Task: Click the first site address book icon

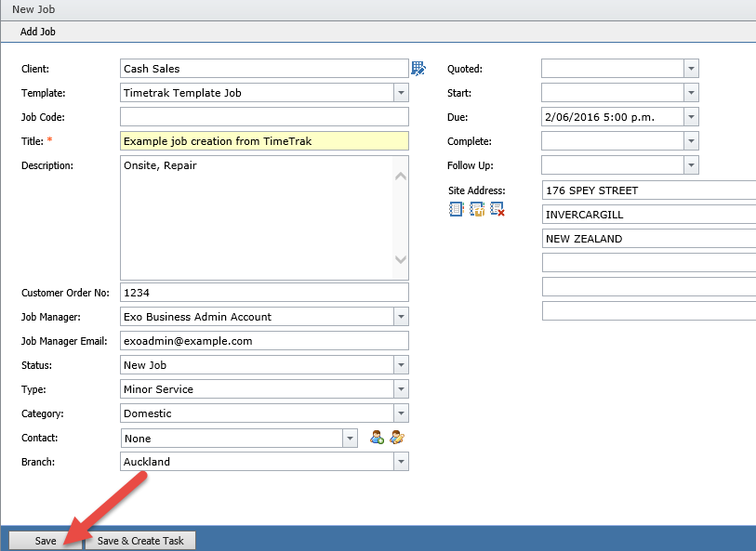Action: point(456,209)
